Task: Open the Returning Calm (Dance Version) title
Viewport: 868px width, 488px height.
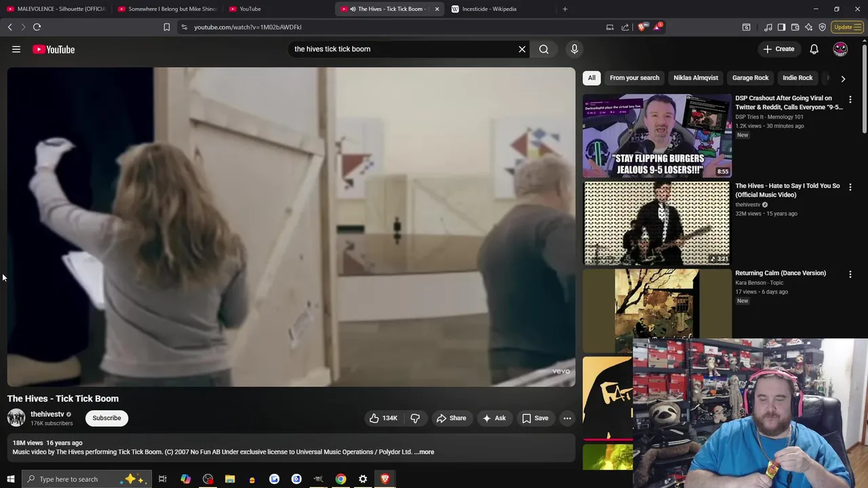Action: (x=781, y=273)
